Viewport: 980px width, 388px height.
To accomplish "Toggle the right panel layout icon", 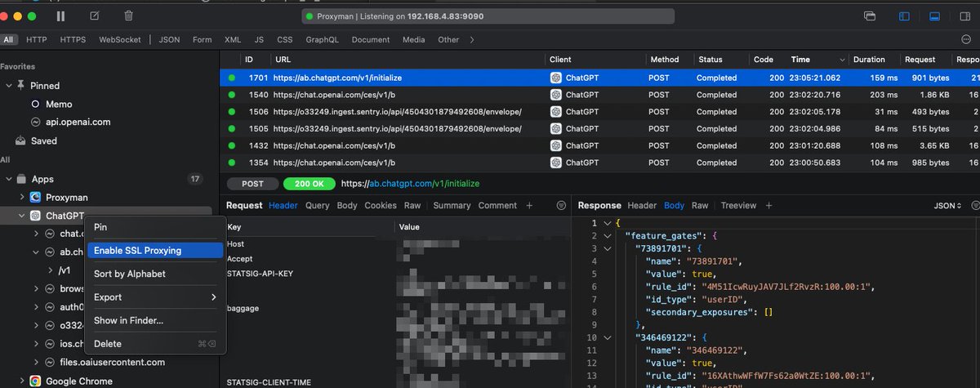I will click(964, 16).
